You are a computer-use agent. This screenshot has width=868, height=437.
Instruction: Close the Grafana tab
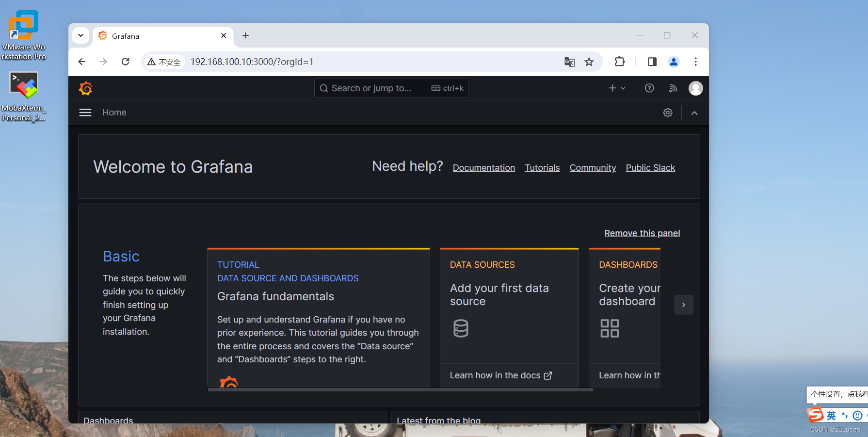point(224,35)
